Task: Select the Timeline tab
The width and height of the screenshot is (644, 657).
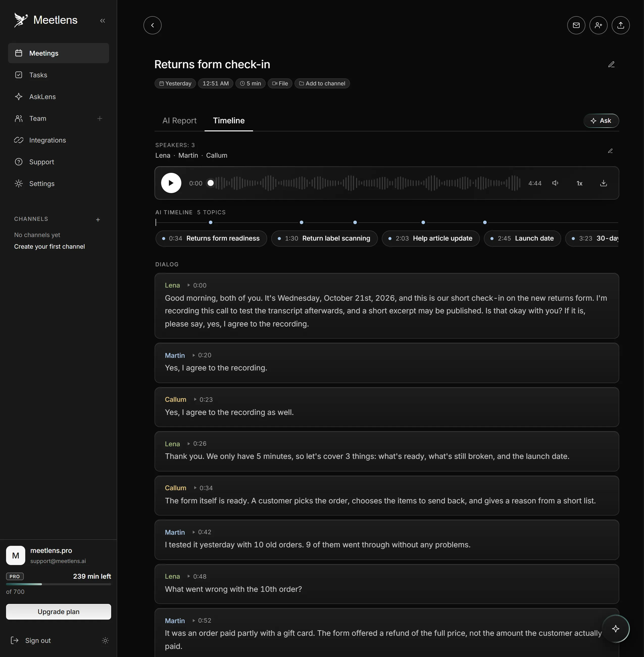Action: [229, 121]
